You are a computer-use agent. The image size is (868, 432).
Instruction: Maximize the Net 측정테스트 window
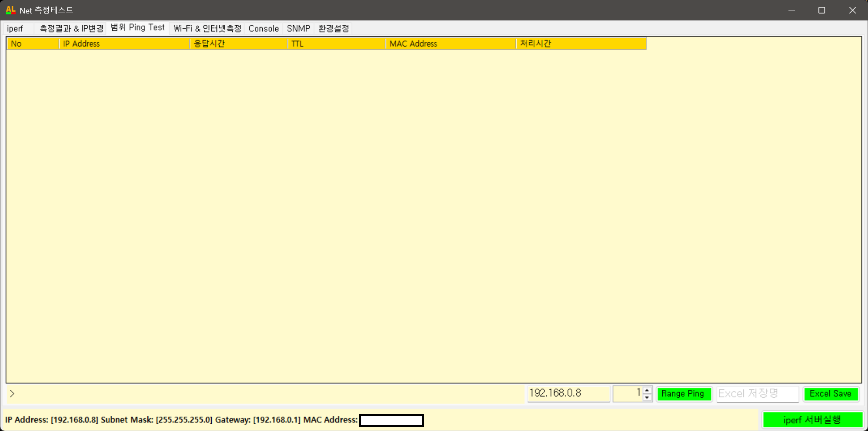click(821, 10)
